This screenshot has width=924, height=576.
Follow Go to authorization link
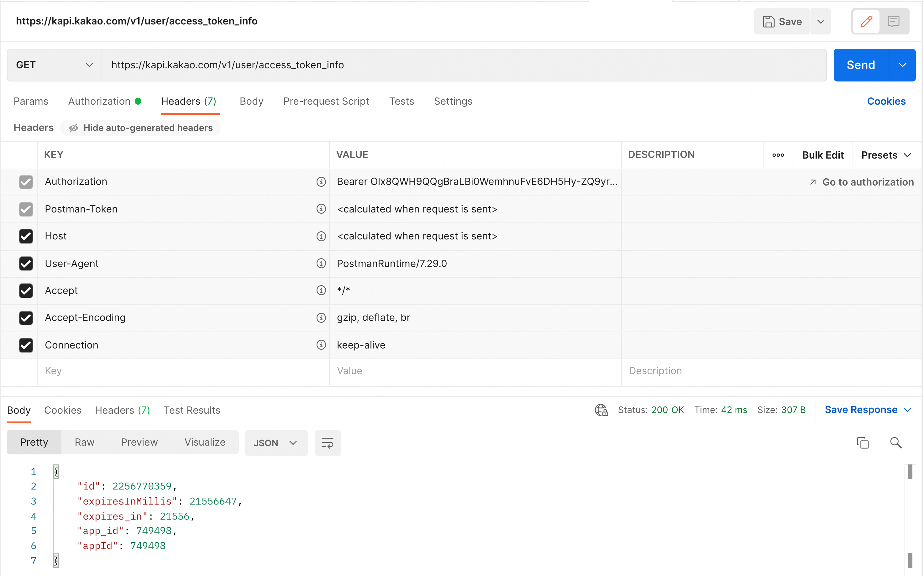[x=862, y=182]
